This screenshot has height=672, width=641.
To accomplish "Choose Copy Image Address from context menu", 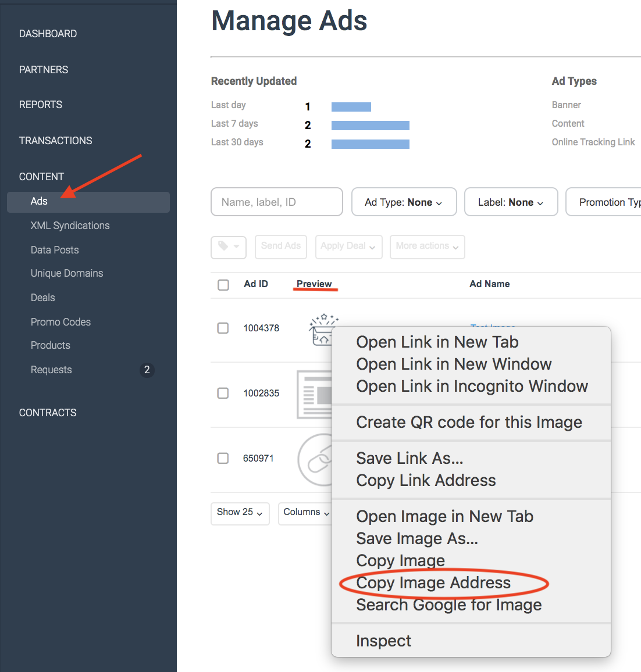I will pyautogui.click(x=433, y=583).
